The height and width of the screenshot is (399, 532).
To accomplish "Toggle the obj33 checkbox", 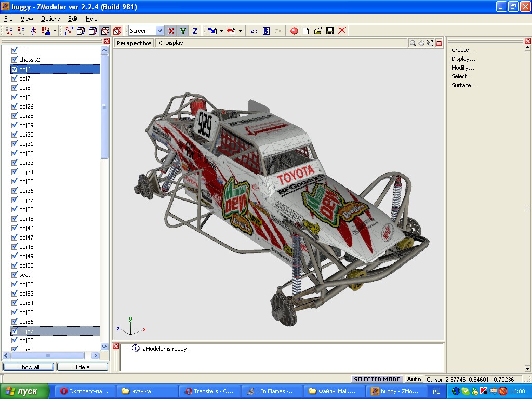I will (14, 163).
